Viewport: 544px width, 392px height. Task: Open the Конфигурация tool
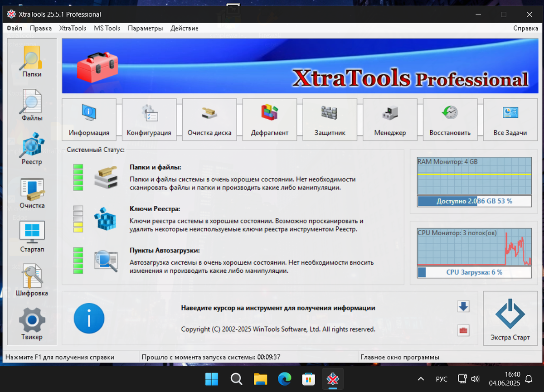(x=149, y=120)
